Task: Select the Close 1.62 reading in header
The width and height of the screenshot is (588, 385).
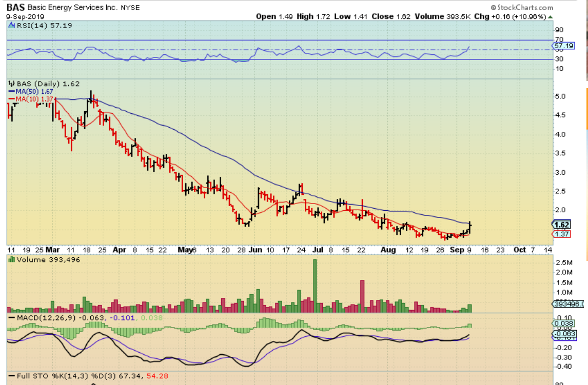Action: [391, 16]
